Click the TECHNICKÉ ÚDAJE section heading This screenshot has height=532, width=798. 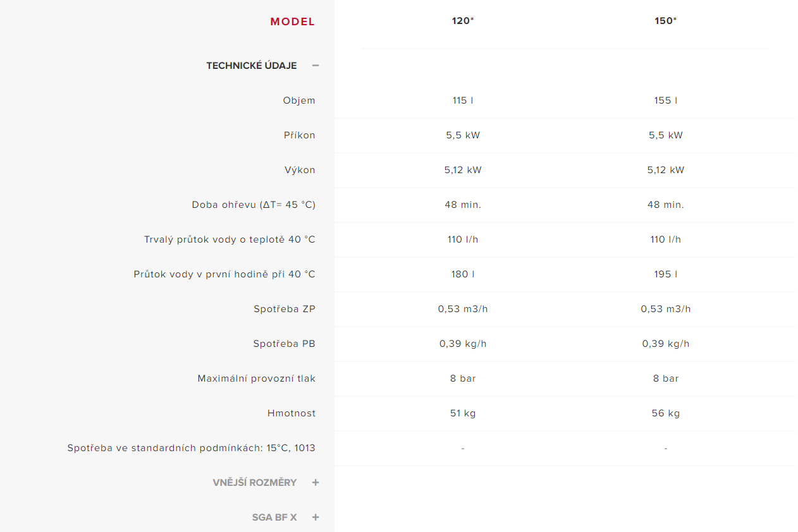coord(251,66)
